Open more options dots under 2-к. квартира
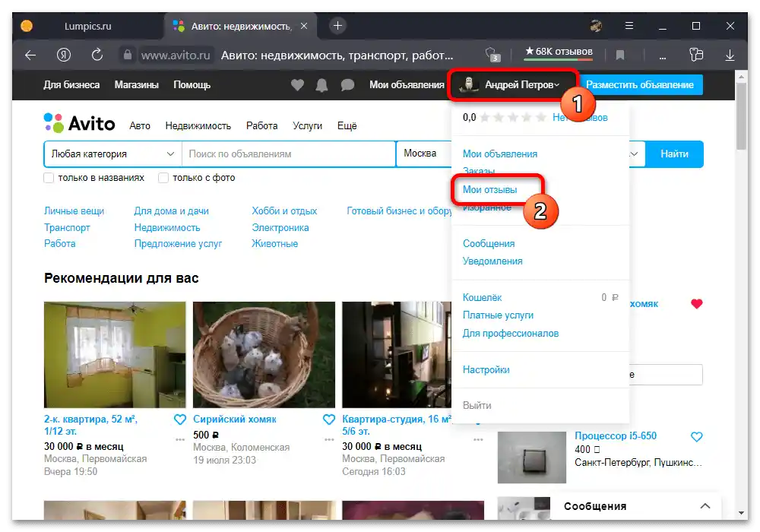Image resolution: width=760 pixels, height=532 pixels. tap(180, 439)
